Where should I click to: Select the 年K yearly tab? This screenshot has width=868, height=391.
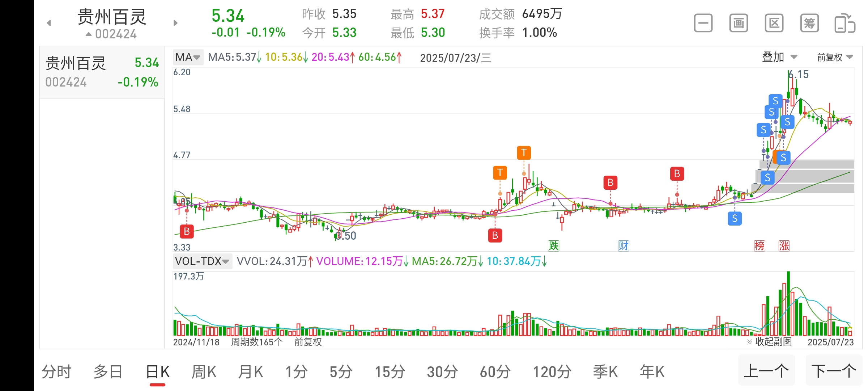(652, 372)
